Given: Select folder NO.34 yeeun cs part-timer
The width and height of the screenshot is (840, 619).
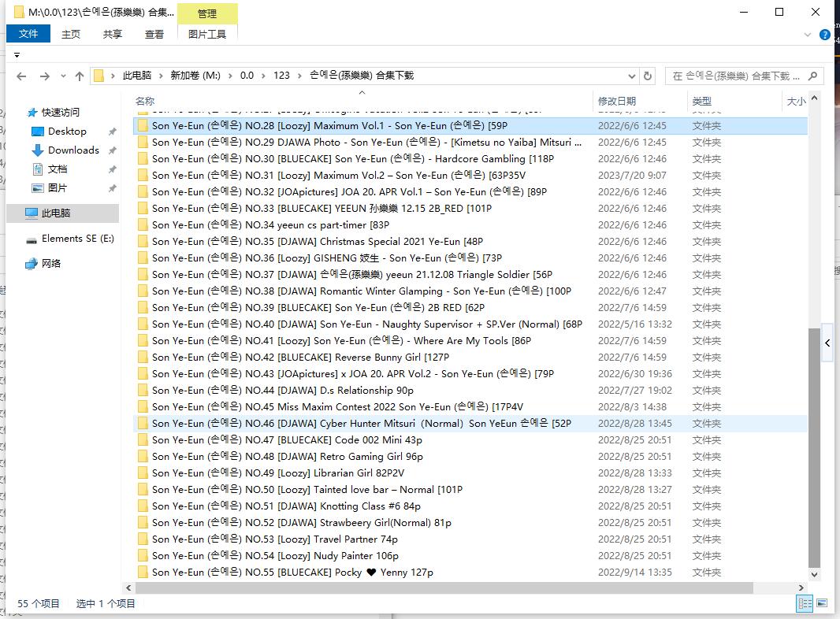Looking at the screenshot, I should pos(470,225).
